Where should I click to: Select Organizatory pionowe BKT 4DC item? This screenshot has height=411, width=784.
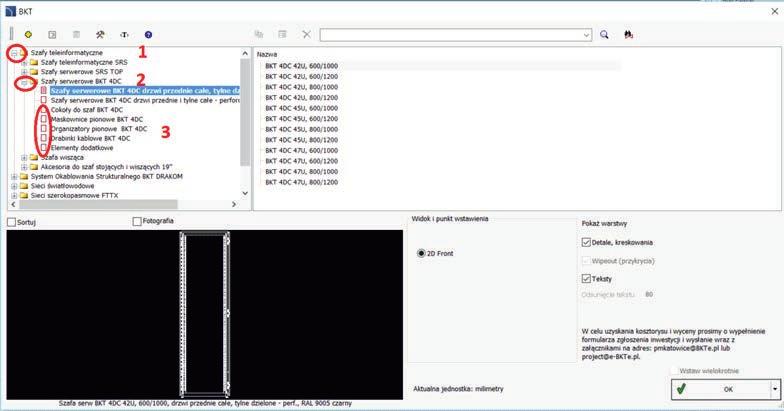pos(99,128)
